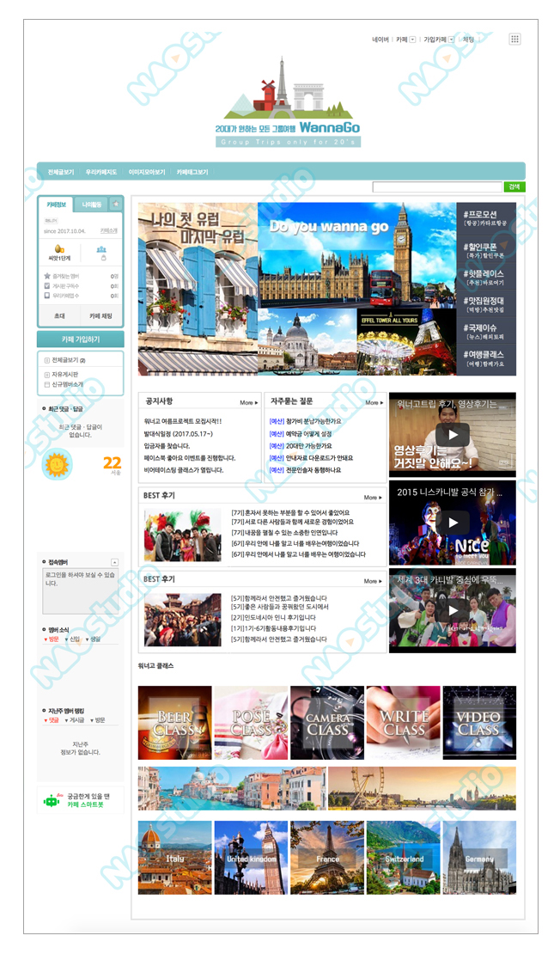560x954 pixels.
Task: Open the 카페 dropdown arrow in top bar
Action: pyautogui.click(x=413, y=40)
